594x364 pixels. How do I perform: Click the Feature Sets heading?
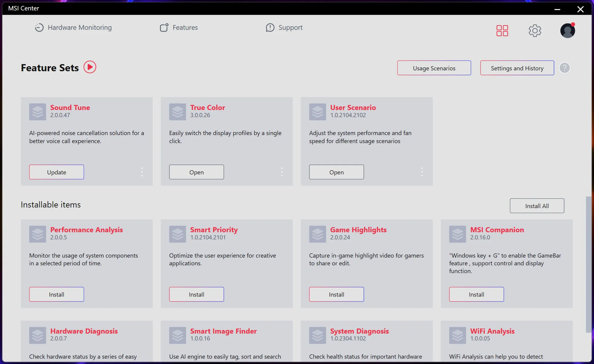(50, 68)
